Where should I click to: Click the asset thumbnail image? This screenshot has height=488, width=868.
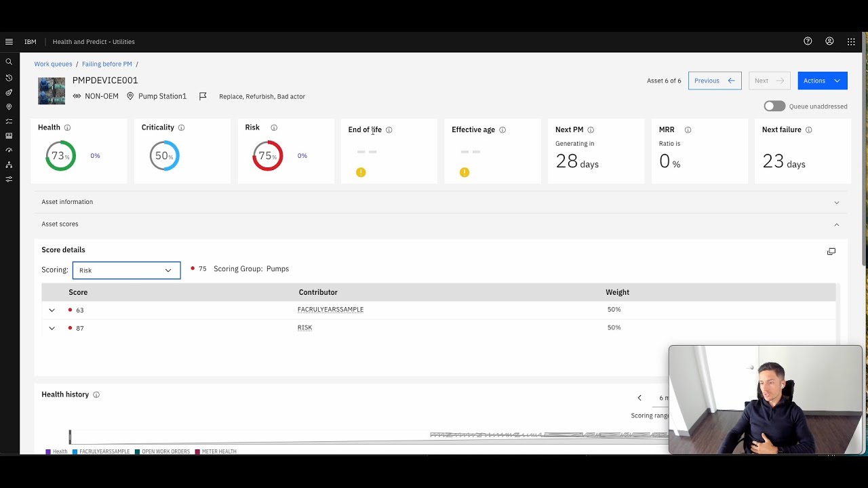pyautogui.click(x=52, y=91)
